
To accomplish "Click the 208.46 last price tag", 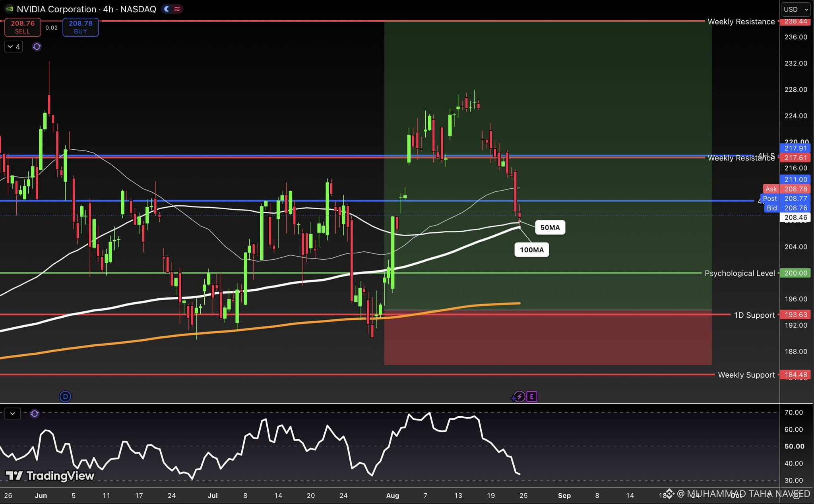I will click(795, 218).
